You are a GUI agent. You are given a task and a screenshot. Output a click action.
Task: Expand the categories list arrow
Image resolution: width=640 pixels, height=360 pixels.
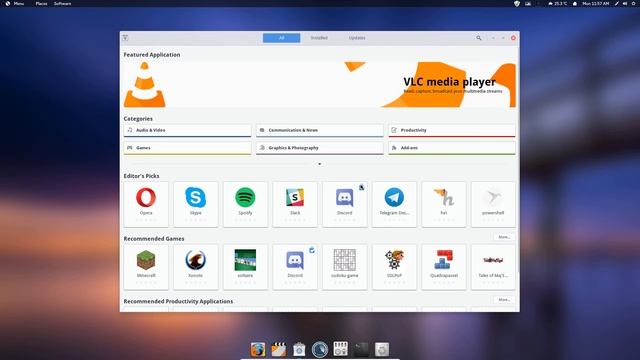pos(320,164)
